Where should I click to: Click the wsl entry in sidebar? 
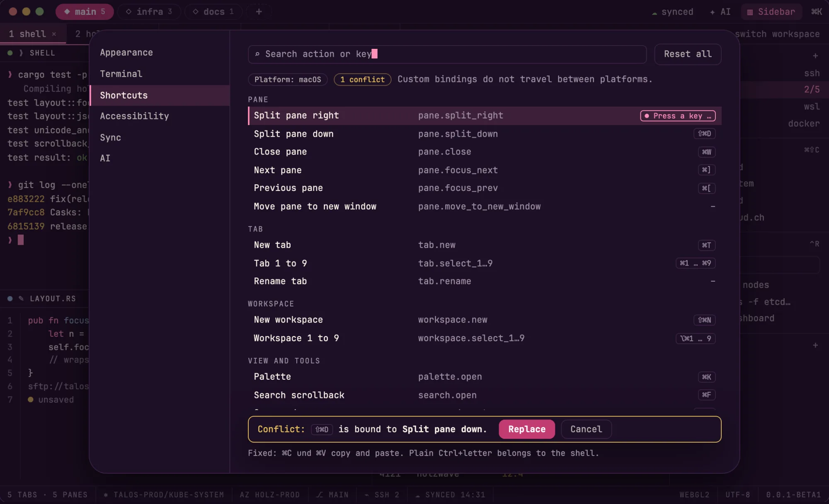[812, 107]
